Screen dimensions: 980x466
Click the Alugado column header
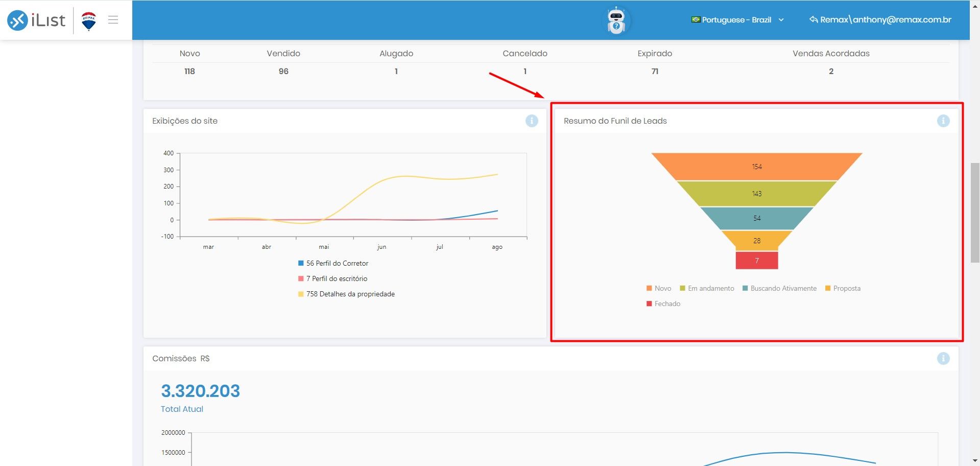tap(396, 54)
